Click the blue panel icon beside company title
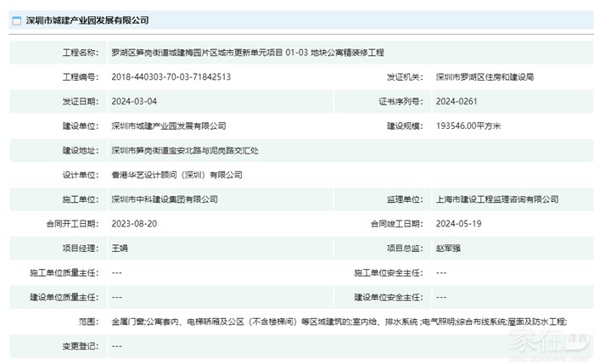This screenshot has width=594, height=364. 16,20
